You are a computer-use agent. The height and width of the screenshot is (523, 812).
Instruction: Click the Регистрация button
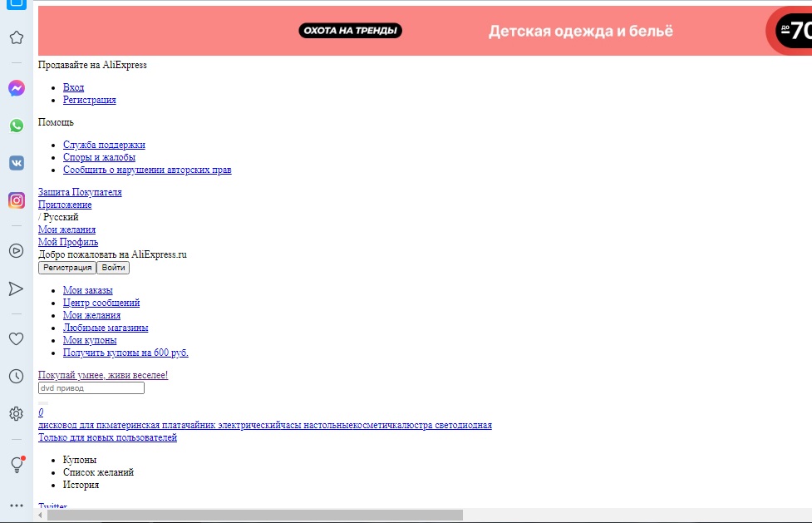[67, 268]
